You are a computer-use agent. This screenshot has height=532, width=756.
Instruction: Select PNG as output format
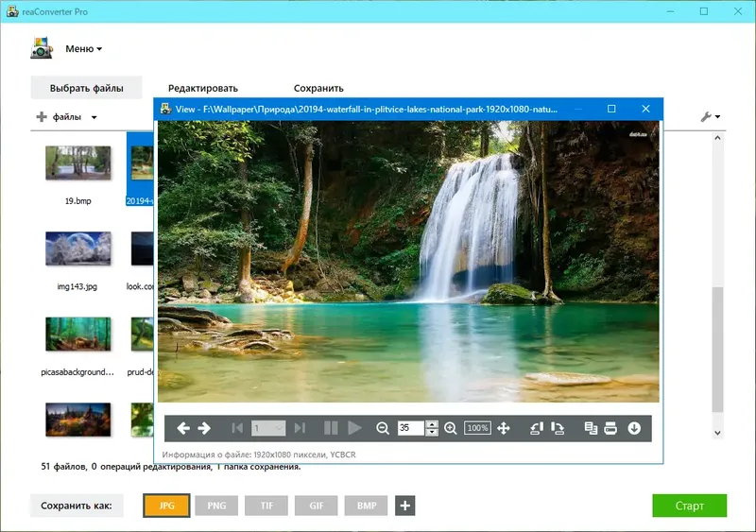217,506
